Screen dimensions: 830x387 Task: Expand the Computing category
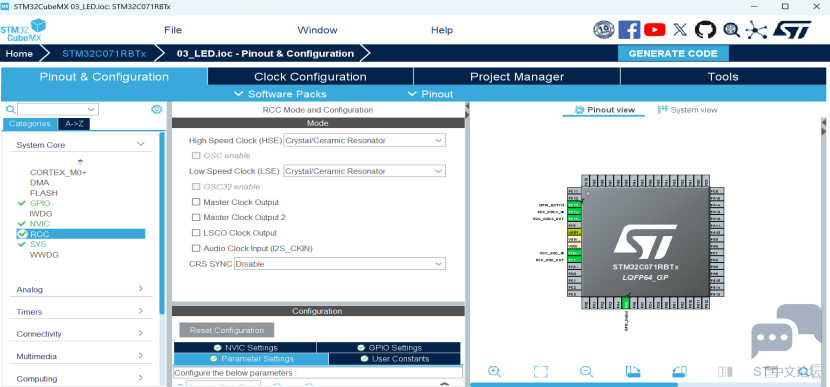pos(140,378)
